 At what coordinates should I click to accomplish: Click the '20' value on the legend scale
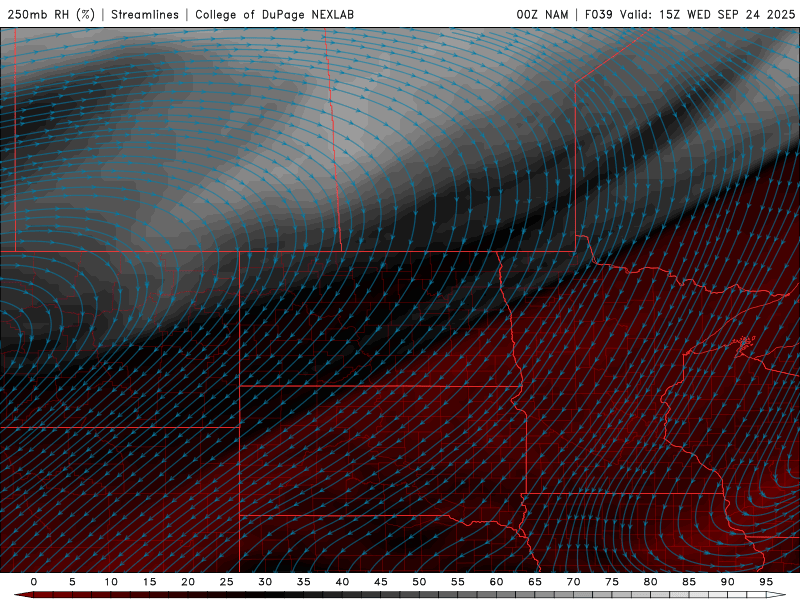click(x=188, y=582)
